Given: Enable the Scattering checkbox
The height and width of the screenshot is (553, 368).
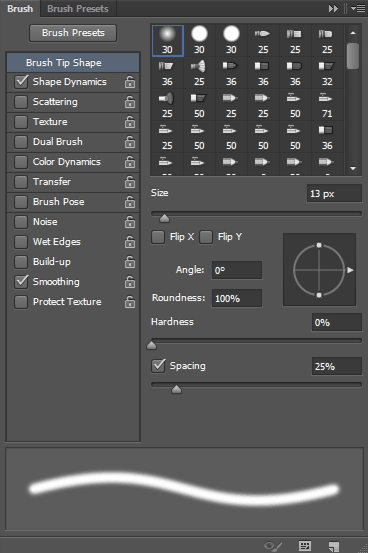Looking at the screenshot, I should pos(21,102).
